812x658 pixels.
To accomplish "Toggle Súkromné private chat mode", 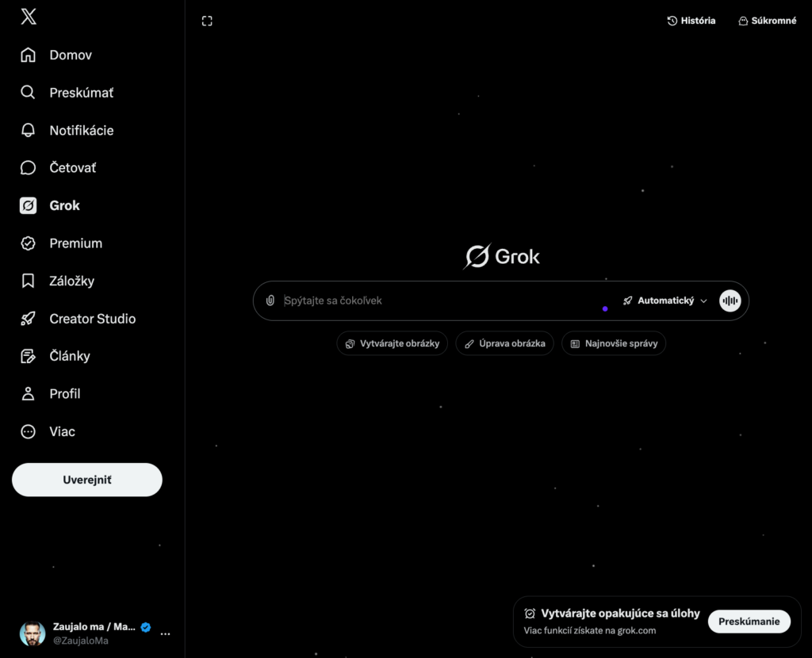I will (767, 21).
